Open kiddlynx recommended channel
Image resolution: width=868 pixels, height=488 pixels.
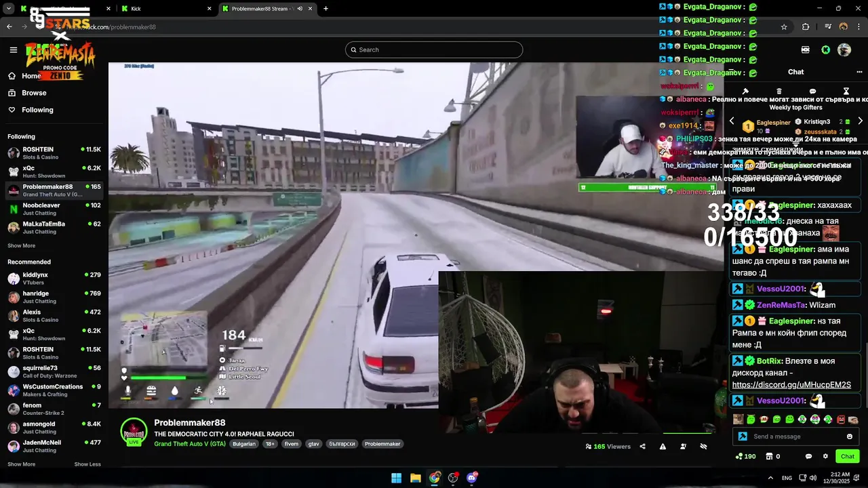(x=54, y=279)
